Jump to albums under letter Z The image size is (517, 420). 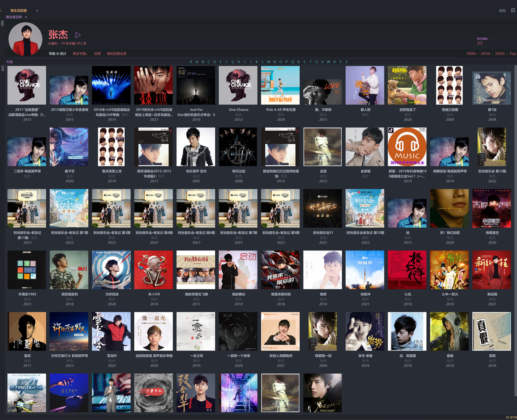pos(346,62)
